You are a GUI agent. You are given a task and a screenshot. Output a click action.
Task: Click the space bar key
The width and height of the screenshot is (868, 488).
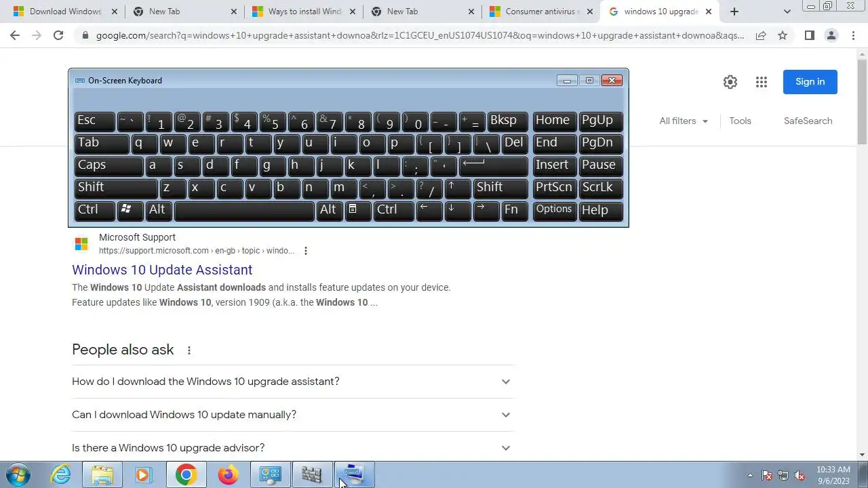(x=244, y=211)
